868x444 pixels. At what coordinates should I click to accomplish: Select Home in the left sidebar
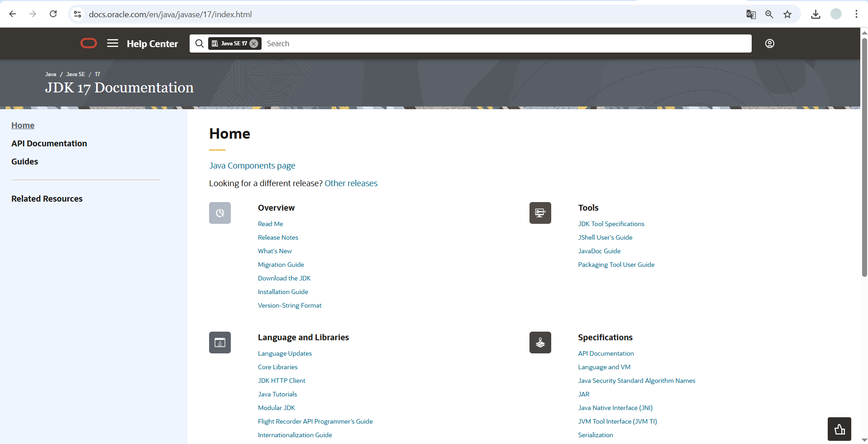23,125
